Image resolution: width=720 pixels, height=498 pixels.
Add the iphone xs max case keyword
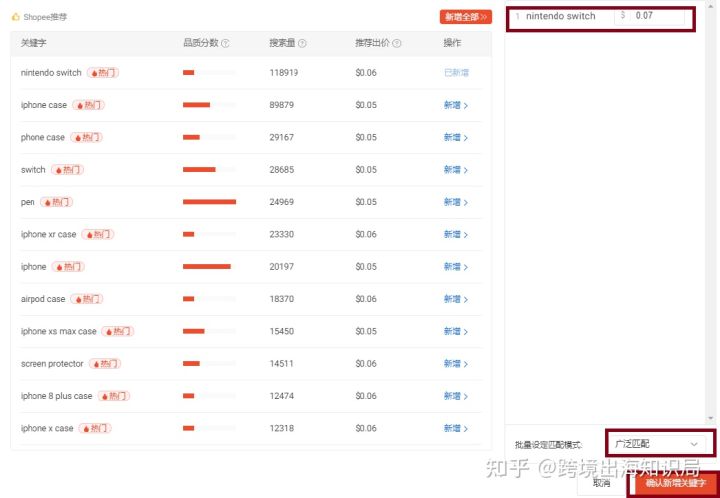point(456,331)
